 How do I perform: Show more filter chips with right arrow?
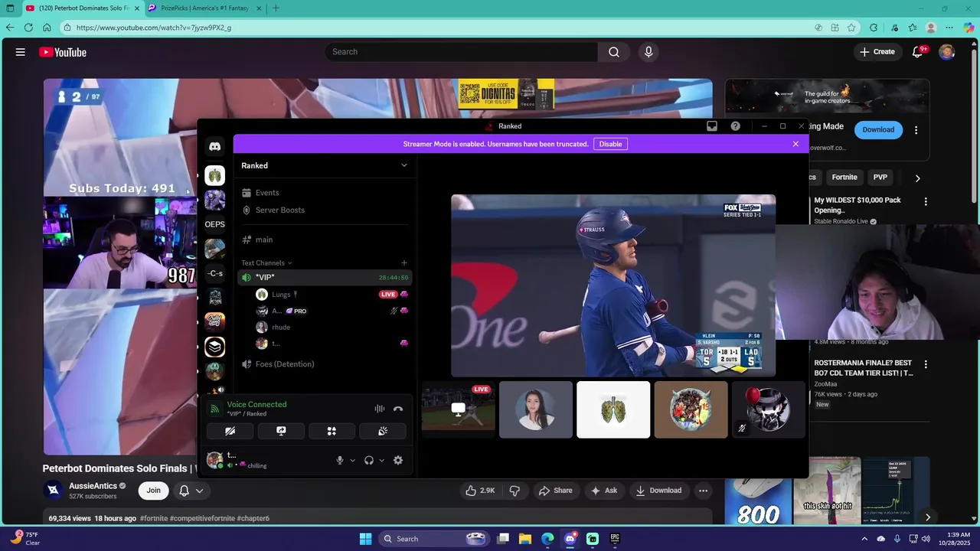click(x=917, y=178)
